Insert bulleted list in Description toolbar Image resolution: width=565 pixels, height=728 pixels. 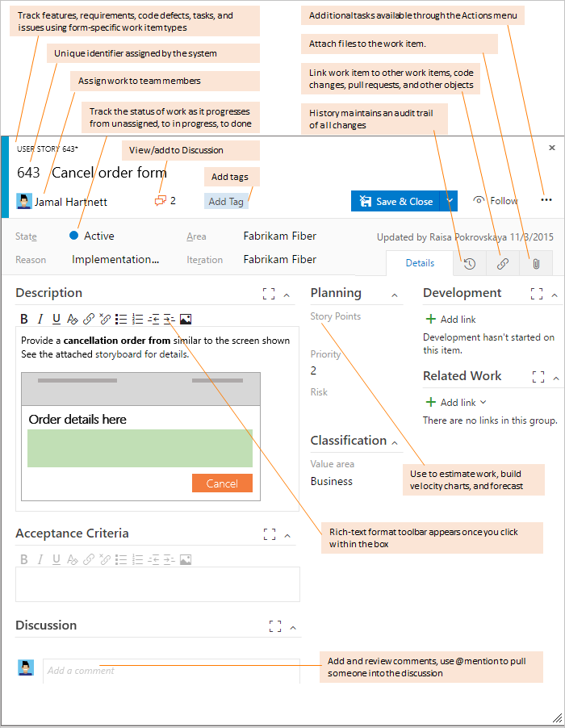(121, 319)
